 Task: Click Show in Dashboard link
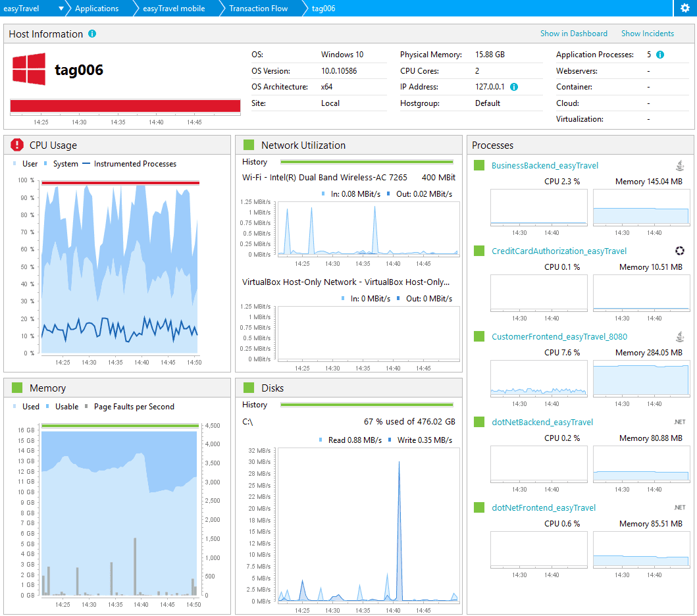click(573, 34)
